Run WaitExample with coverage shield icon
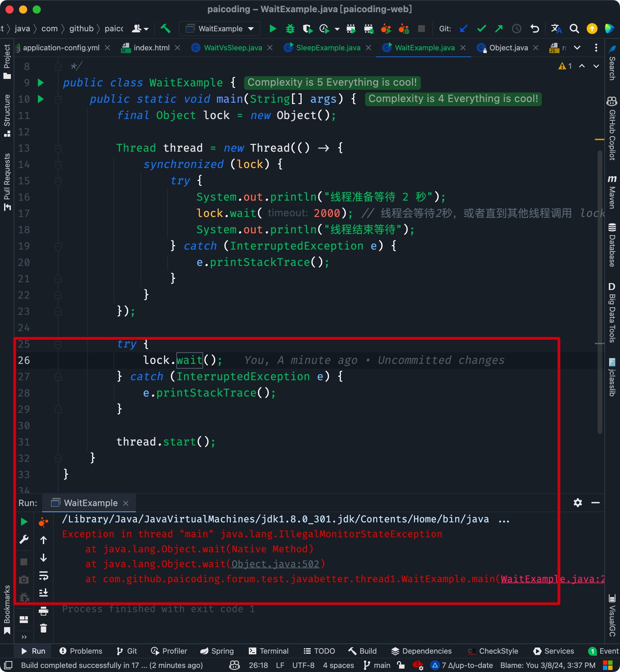Viewport: 620px width, 672px height. (x=308, y=29)
